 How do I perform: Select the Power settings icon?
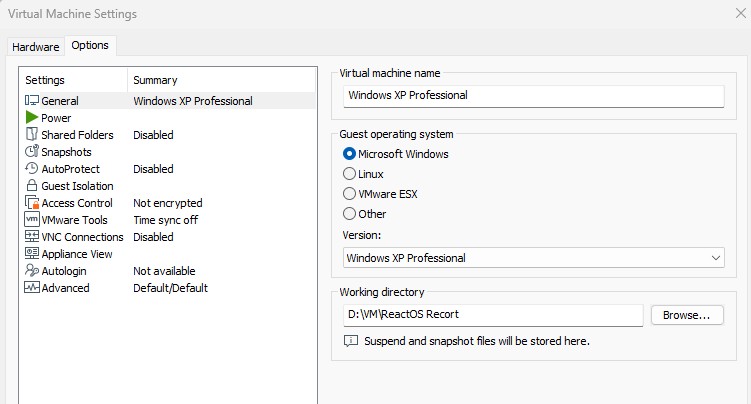click(32, 117)
